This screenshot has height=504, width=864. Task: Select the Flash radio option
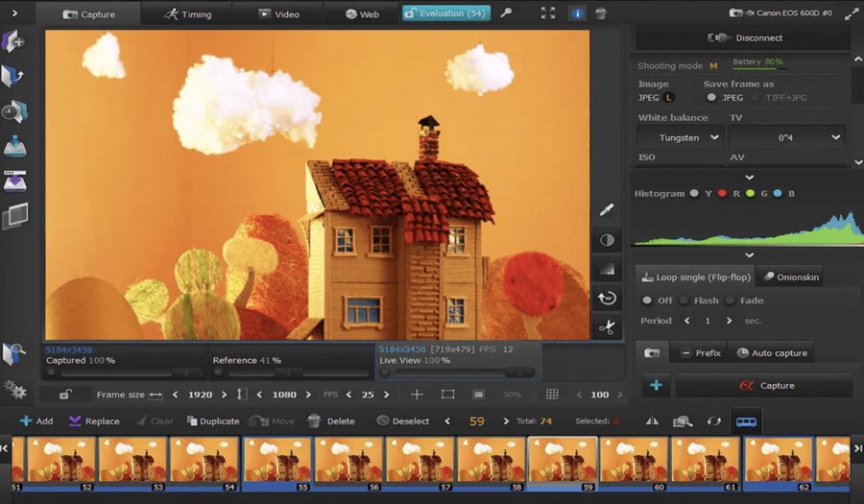684,300
